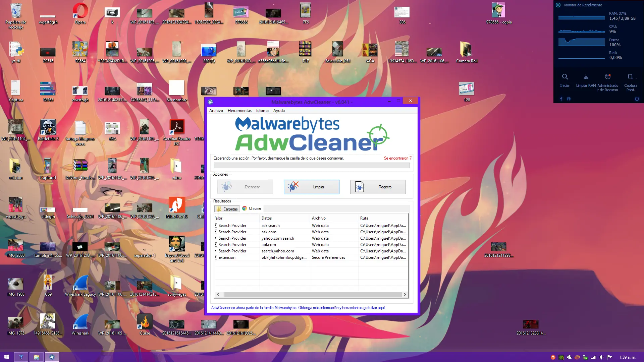The width and height of the screenshot is (644, 362).
Task: Click the greyed Escanear button
Action: [245, 187]
